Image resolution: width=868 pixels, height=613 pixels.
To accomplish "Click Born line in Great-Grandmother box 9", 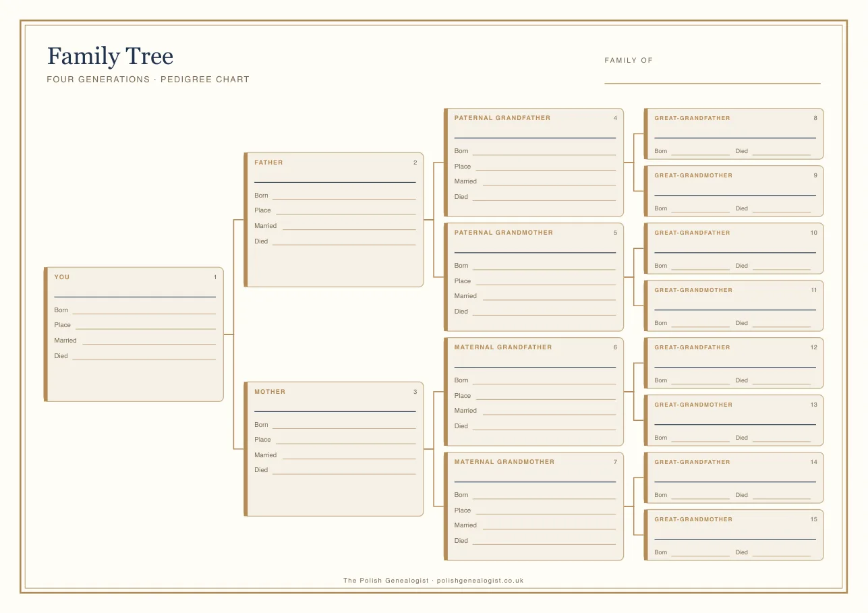I will pos(700,212).
